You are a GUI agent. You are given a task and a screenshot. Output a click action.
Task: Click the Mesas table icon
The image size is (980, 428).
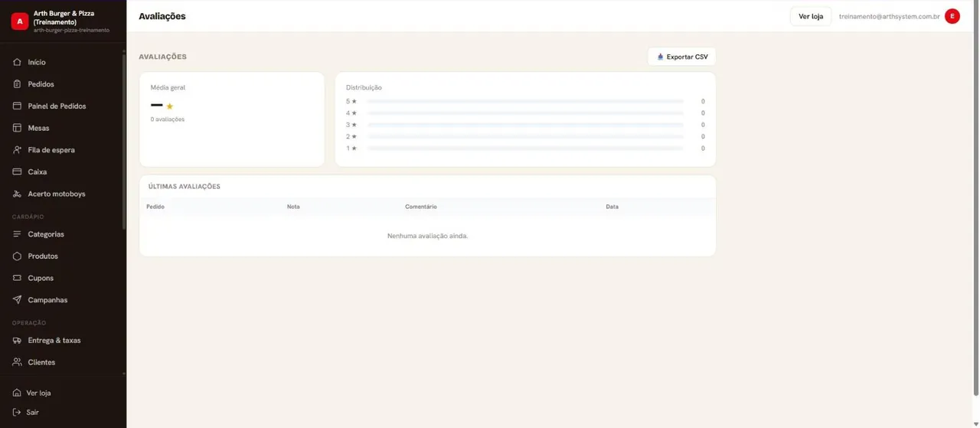pos(17,128)
